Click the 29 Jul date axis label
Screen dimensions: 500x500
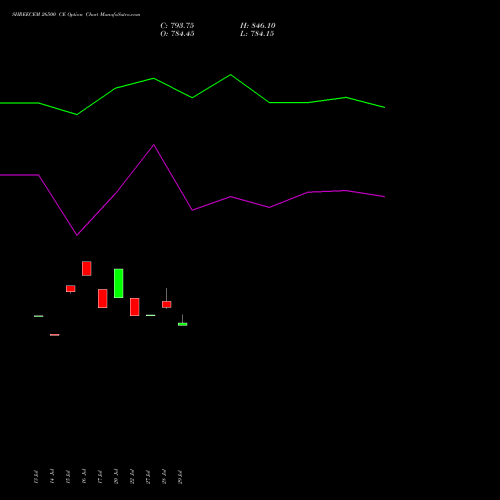click(x=180, y=477)
